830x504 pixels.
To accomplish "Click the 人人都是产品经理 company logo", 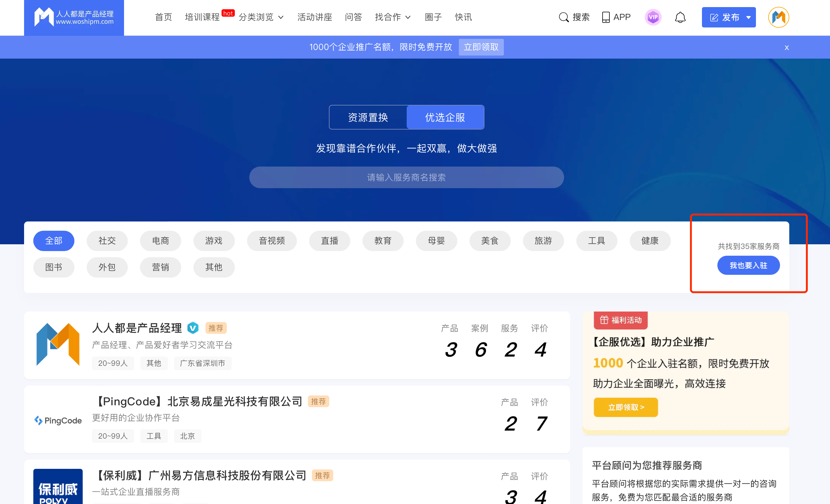I will 58,345.
